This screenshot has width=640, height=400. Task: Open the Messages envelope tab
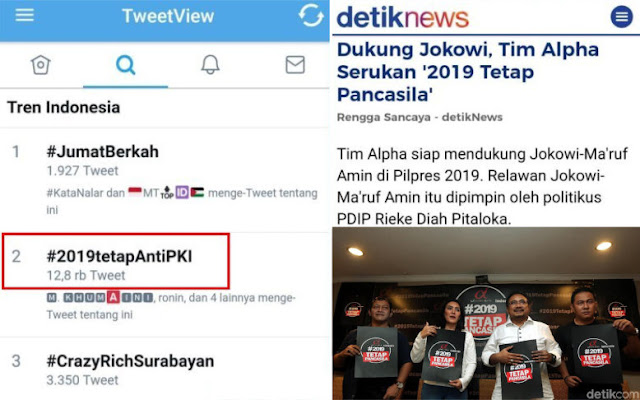click(x=295, y=65)
